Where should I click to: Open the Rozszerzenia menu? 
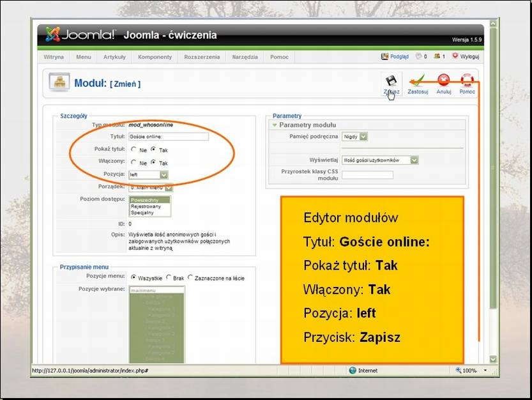tap(202, 57)
